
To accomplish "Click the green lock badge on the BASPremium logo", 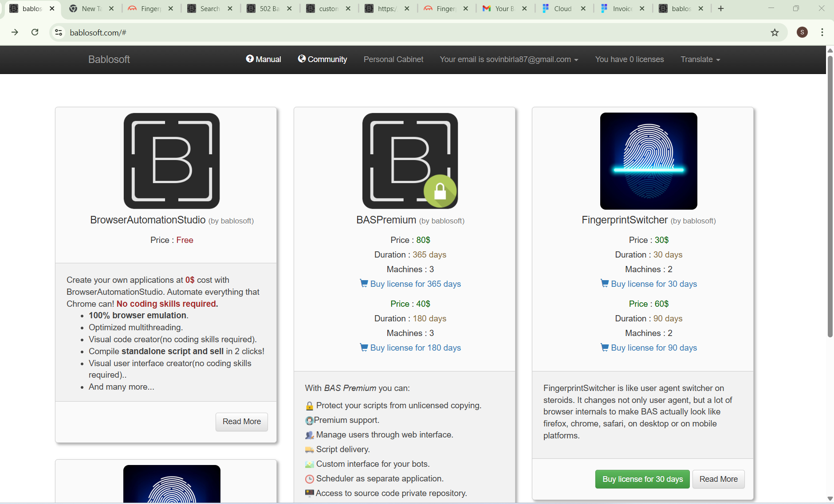I will (440, 191).
